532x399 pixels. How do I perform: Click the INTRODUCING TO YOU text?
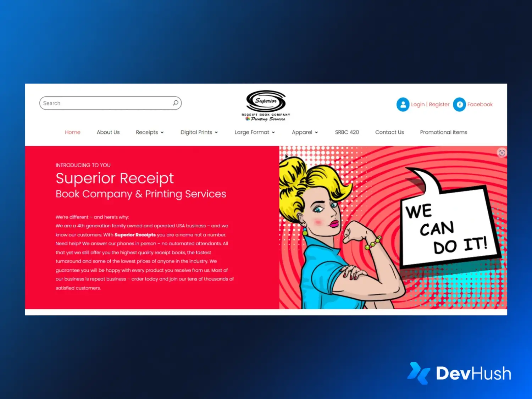[x=83, y=165]
